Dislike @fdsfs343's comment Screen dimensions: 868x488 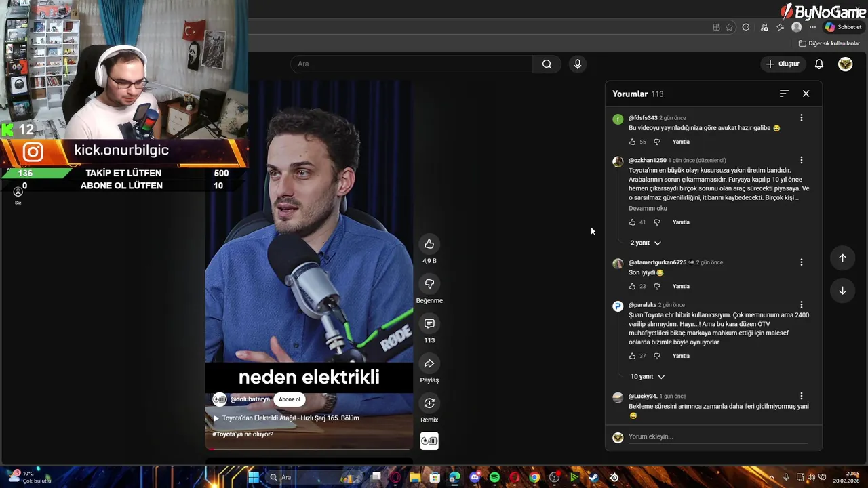(x=656, y=142)
